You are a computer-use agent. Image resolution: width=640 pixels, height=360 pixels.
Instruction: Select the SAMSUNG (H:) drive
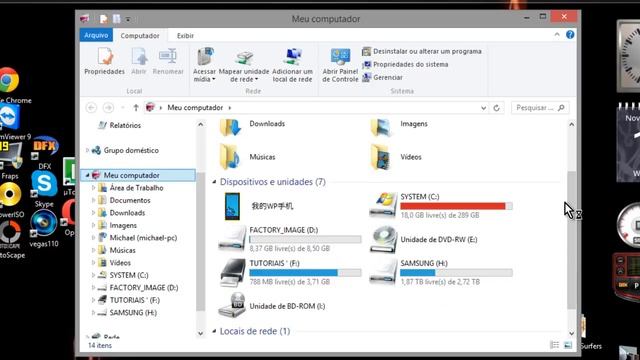click(441, 273)
